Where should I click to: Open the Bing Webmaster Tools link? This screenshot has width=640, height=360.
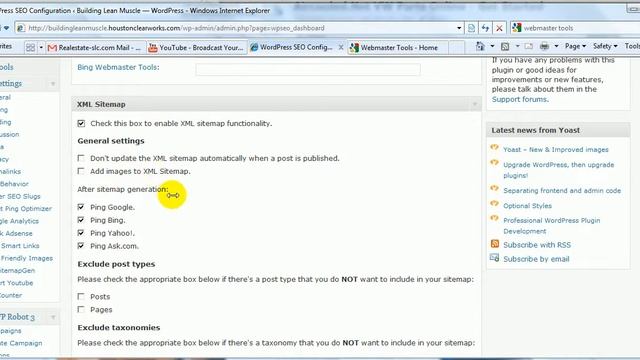point(118,67)
